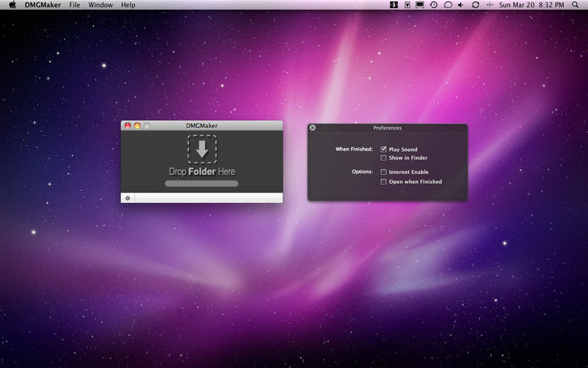The image size is (588, 368).
Task: Check Open when Finished option
Action: pos(383,182)
